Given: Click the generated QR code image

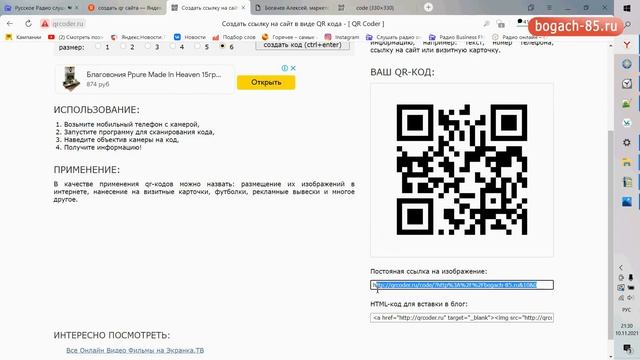Looking at the screenshot, I should click(x=462, y=169).
